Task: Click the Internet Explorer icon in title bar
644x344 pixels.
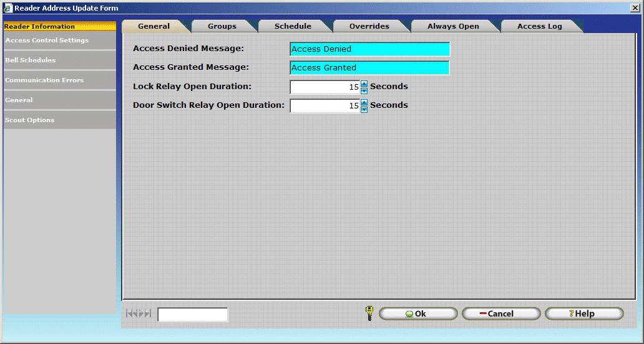Action: coord(8,8)
